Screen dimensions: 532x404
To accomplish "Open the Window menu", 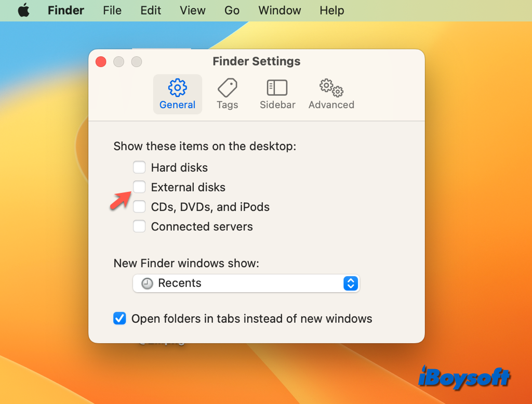I will pos(280,10).
